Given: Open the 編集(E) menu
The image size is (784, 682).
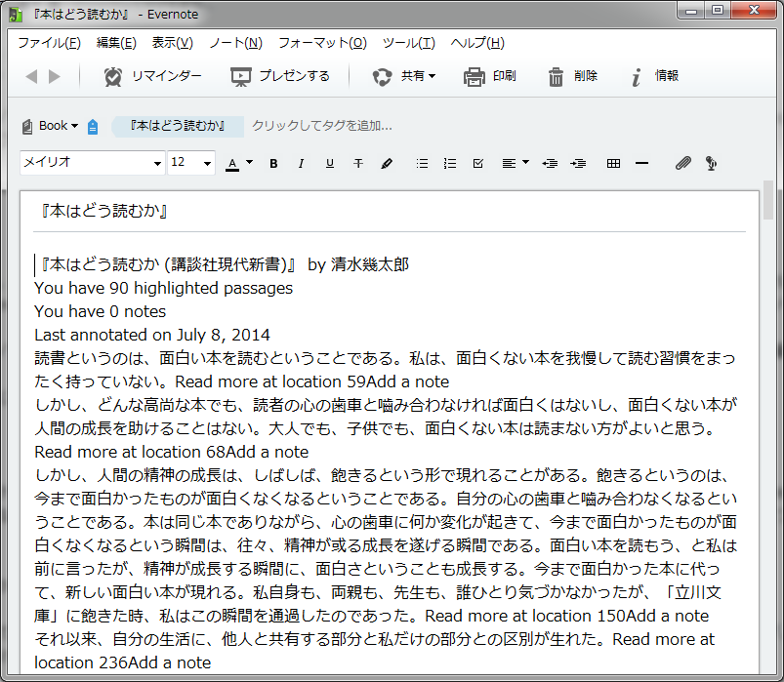Looking at the screenshot, I should (x=116, y=44).
